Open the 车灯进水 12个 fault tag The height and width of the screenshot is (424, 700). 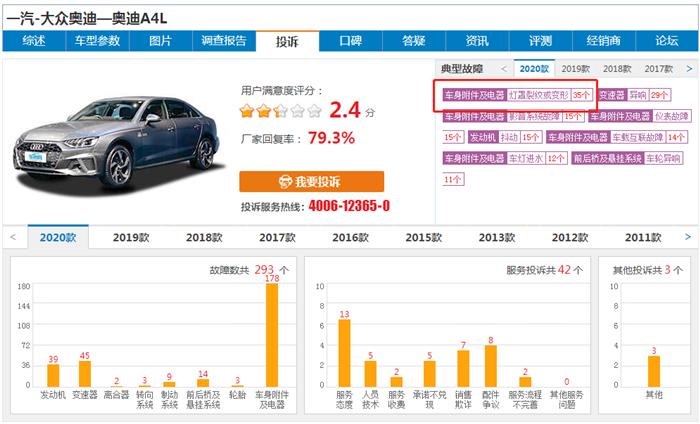coord(505,158)
